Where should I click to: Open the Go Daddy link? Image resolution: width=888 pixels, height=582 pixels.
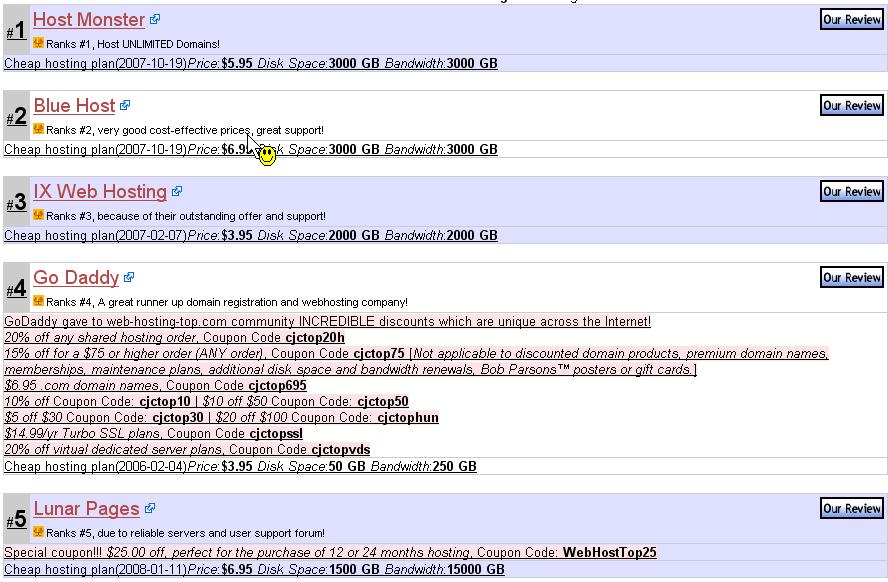(76, 278)
